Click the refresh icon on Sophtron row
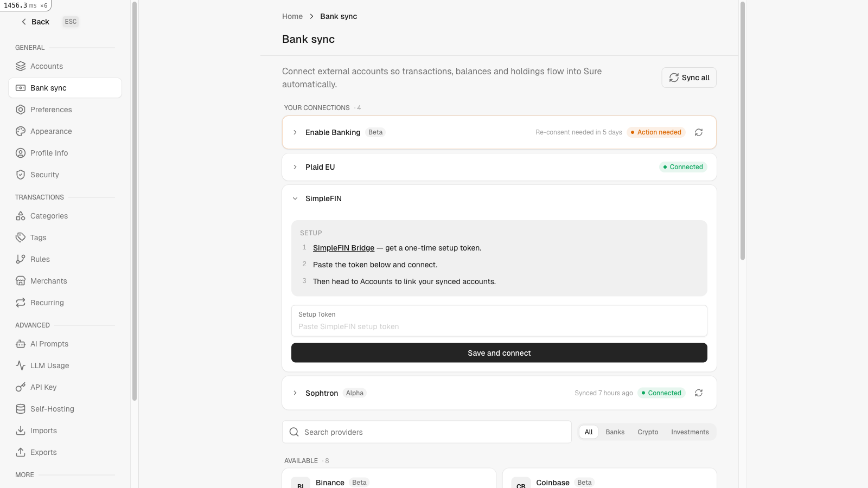The image size is (868, 488). coord(699,393)
